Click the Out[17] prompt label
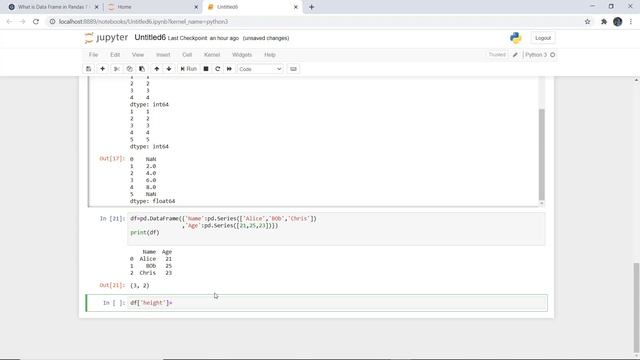The height and width of the screenshot is (360, 640). (x=112, y=158)
